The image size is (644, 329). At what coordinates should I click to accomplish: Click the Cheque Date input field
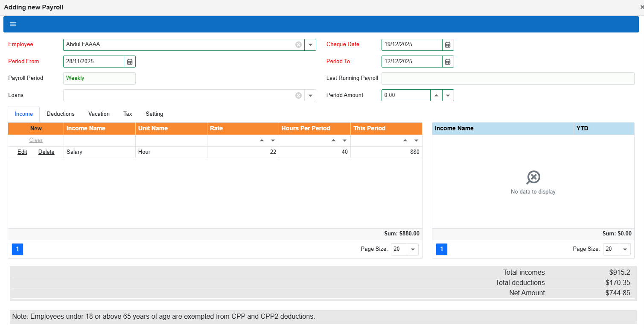pyautogui.click(x=412, y=45)
